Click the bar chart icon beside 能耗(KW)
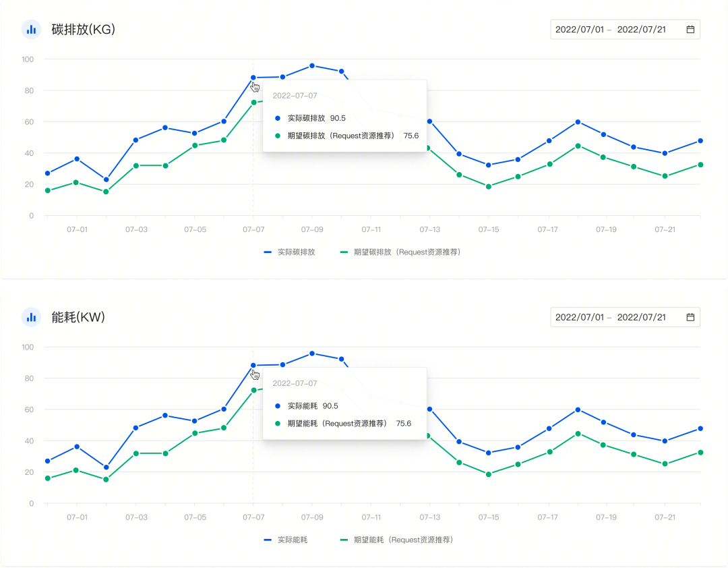The height and width of the screenshot is (568, 728). coord(31,316)
